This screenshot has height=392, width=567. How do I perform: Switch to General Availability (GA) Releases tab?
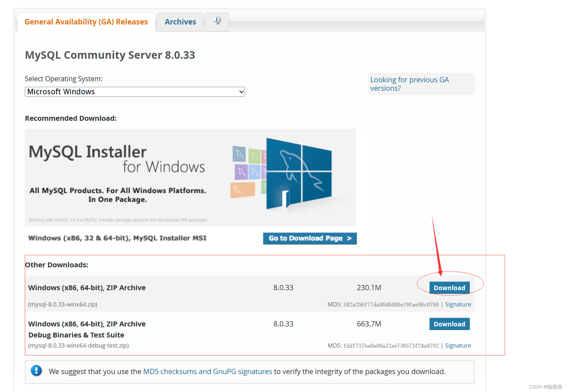[x=86, y=22]
